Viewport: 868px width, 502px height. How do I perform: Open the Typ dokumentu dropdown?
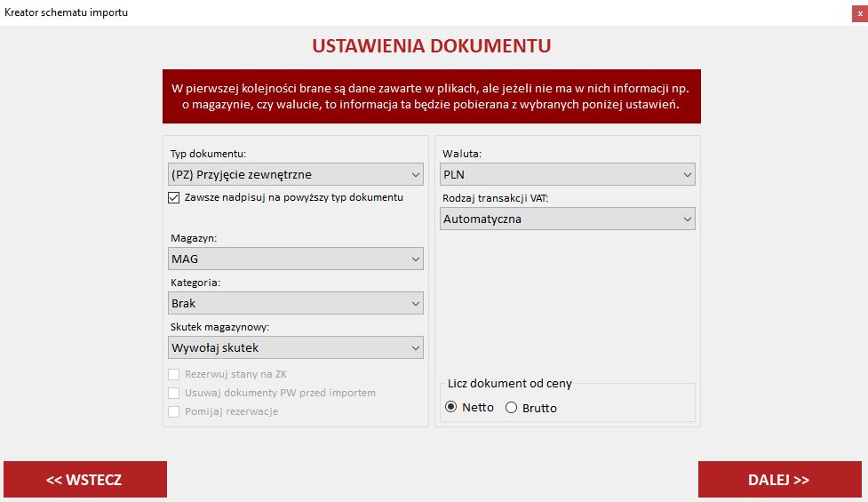point(296,174)
